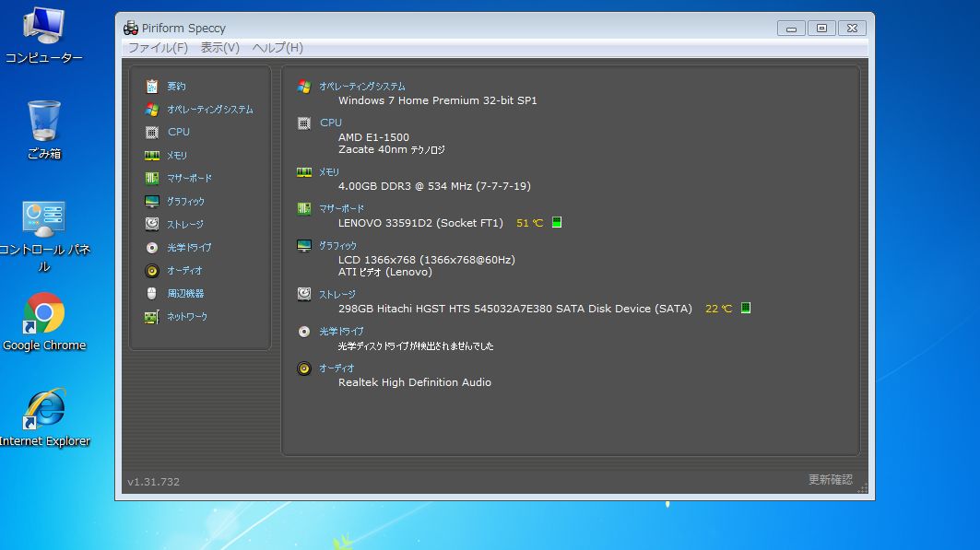The width and height of the screenshot is (980, 550).
Task: Open the CPU section icon in sidebar
Action: [151, 133]
